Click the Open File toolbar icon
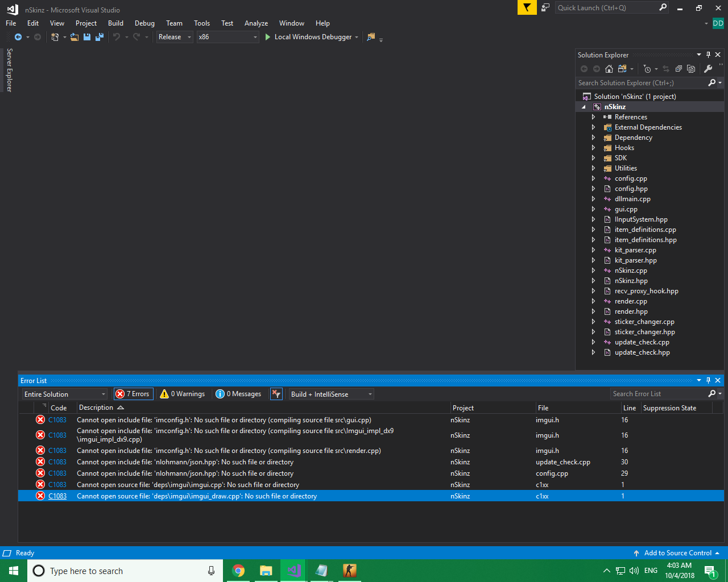Screen dimensions: 728x582 [75, 37]
